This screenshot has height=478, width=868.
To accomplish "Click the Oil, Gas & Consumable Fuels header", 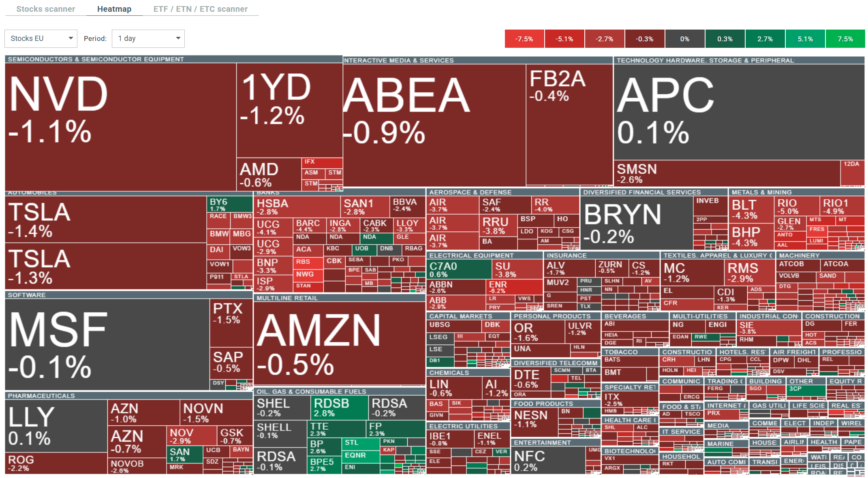I will pyautogui.click(x=311, y=392).
